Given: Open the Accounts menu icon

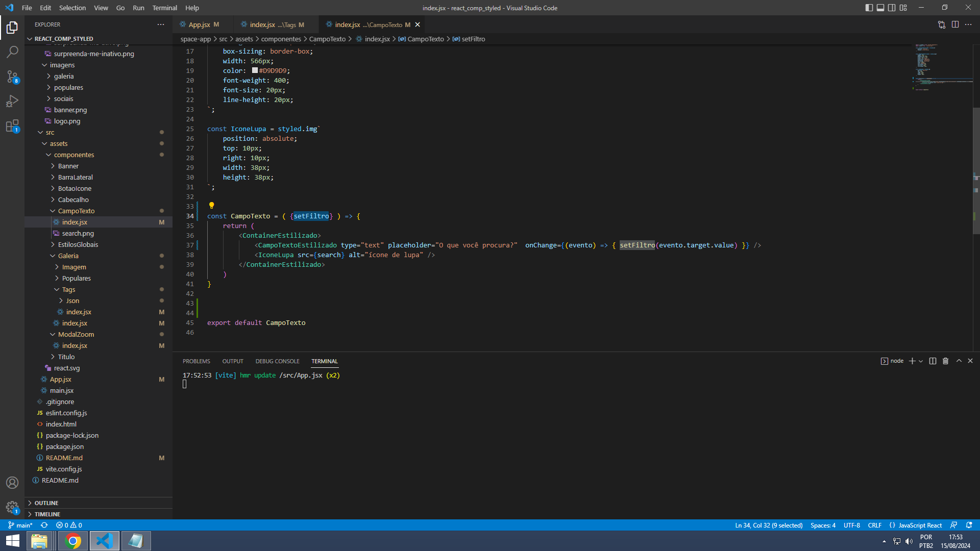Looking at the screenshot, I should (12, 483).
